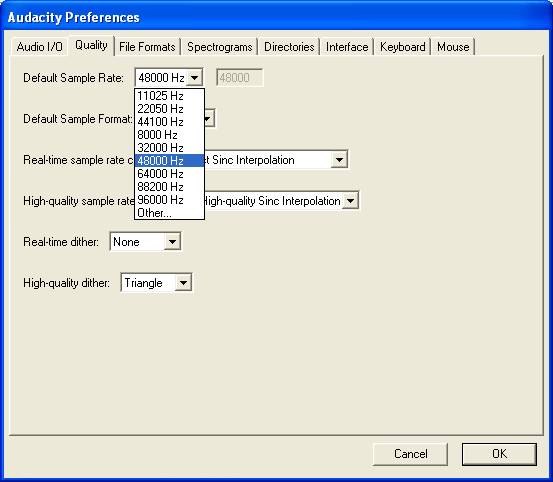Image resolution: width=553 pixels, height=482 pixels.
Task: Open the Keyboard tab
Action: tap(402, 47)
